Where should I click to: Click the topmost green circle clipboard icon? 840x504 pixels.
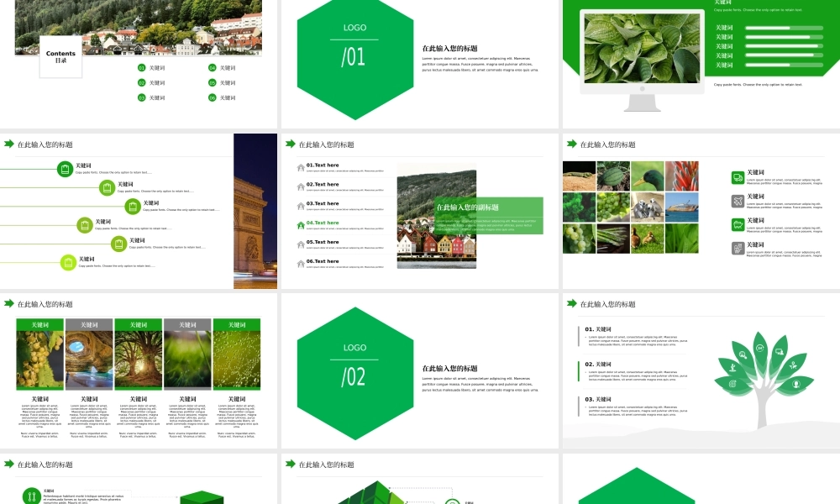pyautogui.click(x=66, y=169)
